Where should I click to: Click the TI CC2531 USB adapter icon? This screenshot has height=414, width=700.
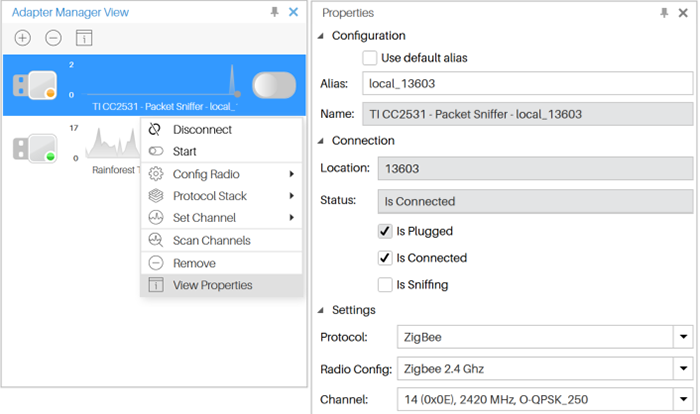(x=35, y=85)
